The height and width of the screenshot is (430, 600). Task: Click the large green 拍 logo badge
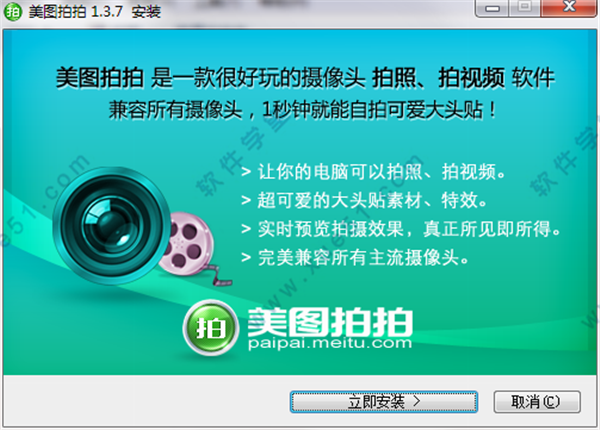tap(211, 328)
